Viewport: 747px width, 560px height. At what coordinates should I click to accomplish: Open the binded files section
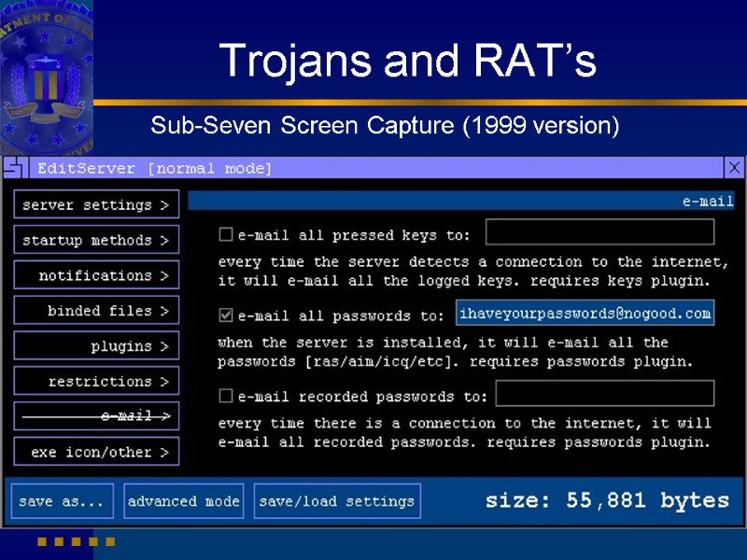(96, 310)
